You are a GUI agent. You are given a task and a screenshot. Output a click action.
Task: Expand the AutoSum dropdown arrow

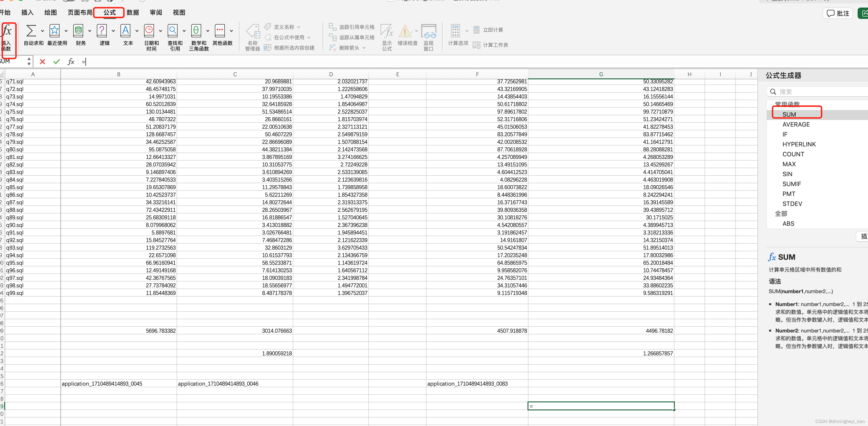click(43, 31)
